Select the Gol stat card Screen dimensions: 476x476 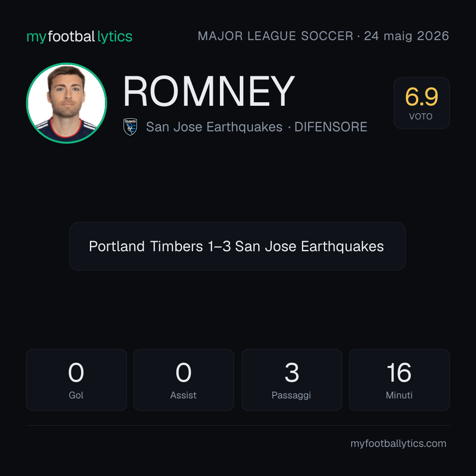tap(76, 380)
